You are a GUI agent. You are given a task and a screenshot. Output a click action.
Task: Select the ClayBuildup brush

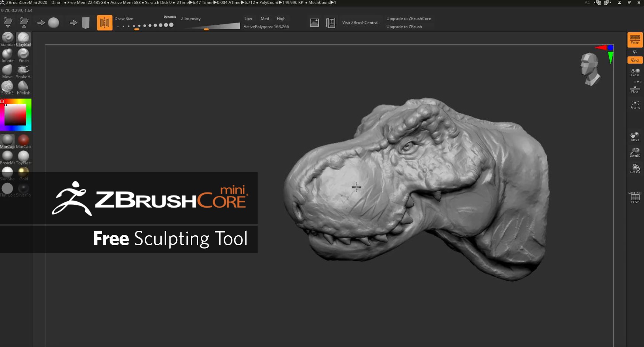point(23,38)
